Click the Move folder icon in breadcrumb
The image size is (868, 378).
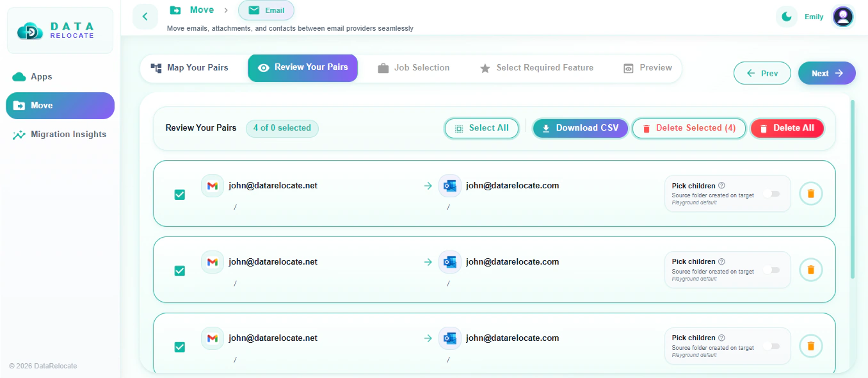click(175, 10)
